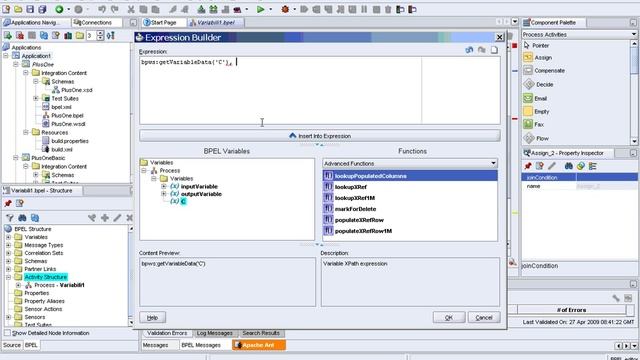Image resolution: width=640 pixels, height=360 pixels.
Task: Switch to the Source tab
Action: point(12,345)
